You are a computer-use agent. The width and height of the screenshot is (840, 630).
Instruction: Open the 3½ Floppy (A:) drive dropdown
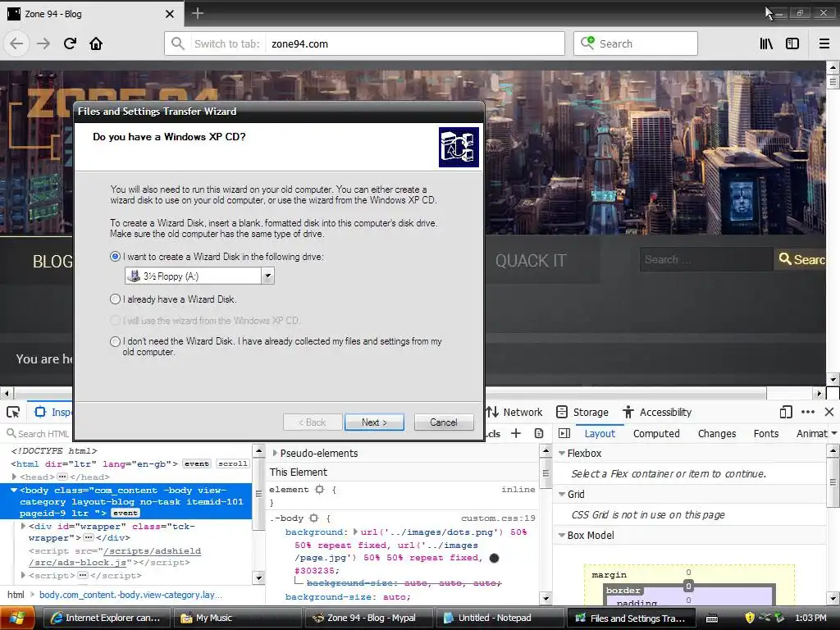267,276
